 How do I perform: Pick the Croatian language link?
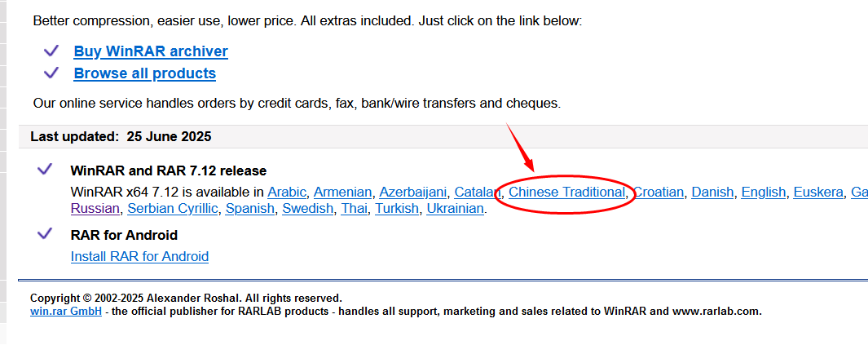(659, 193)
